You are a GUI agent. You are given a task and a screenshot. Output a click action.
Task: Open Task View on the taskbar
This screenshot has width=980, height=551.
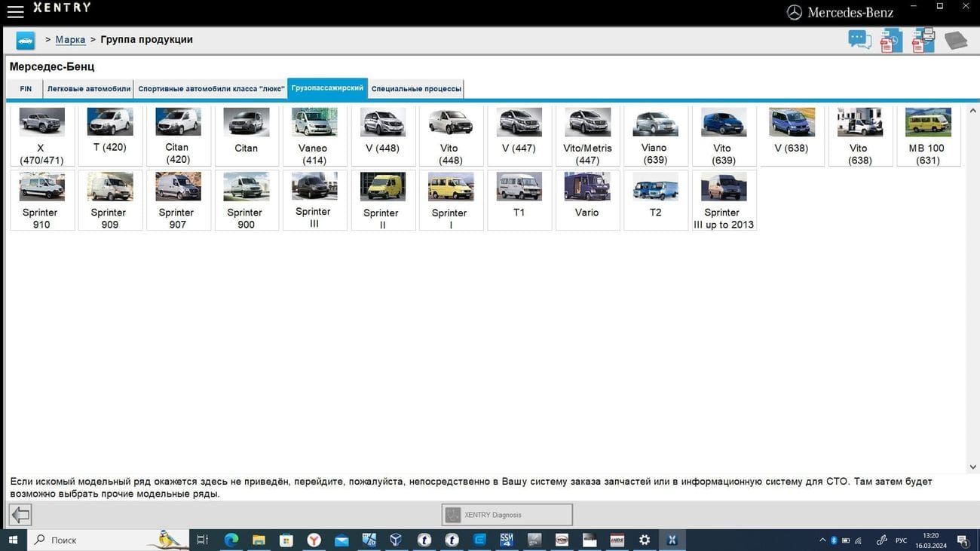[x=203, y=540]
